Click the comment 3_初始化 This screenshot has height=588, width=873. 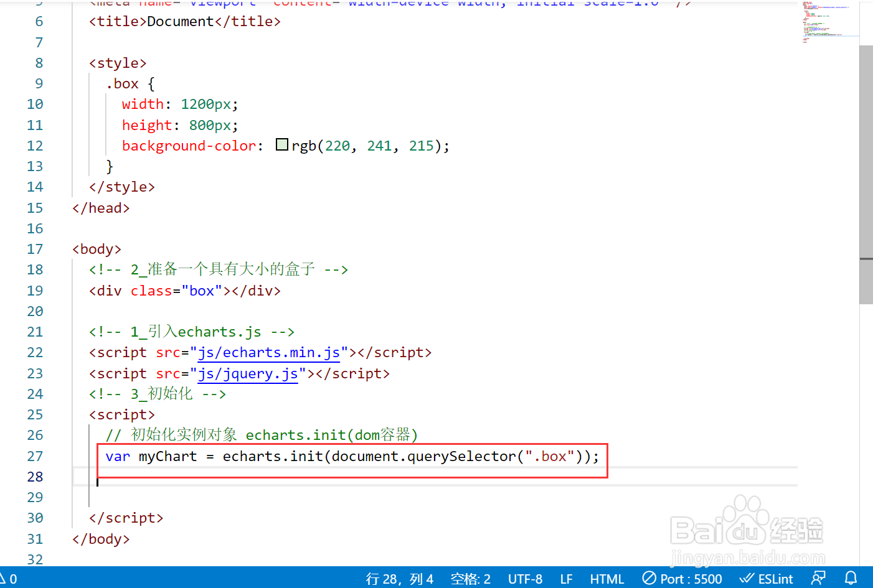(158, 394)
